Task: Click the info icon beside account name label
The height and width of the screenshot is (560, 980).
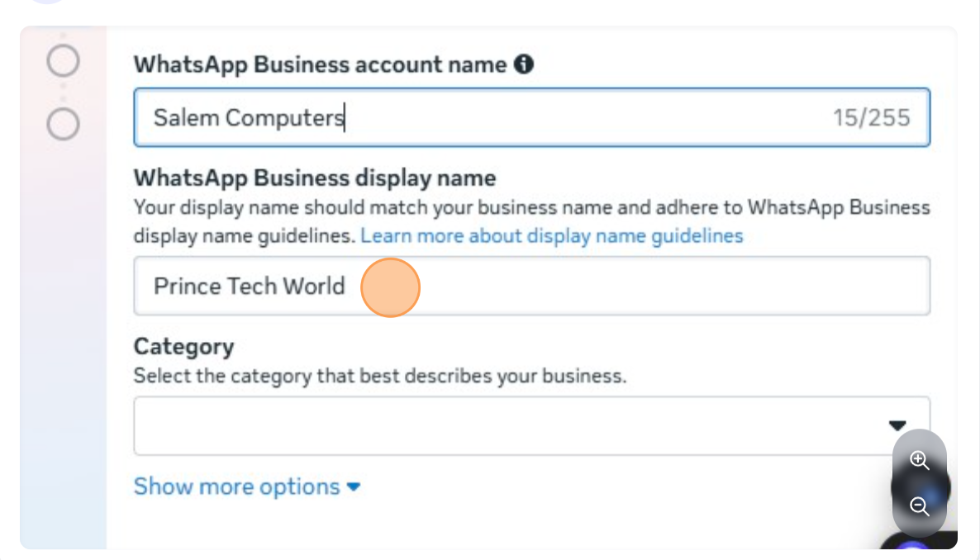Action: [524, 64]
